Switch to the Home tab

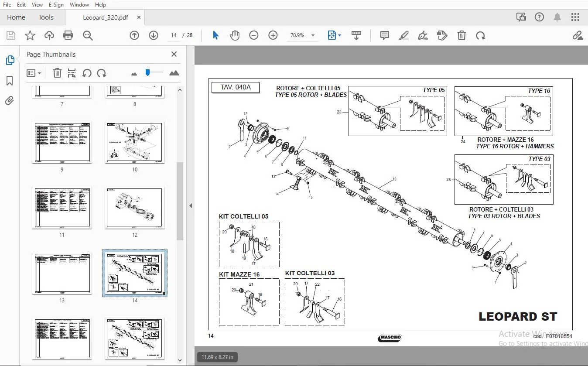(x=16, y=17)
